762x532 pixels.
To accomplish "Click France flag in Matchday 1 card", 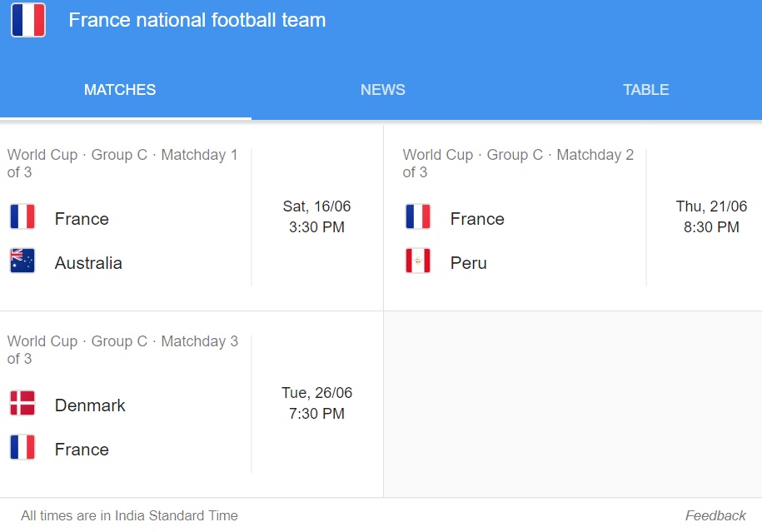I will [x=22, y=216].
